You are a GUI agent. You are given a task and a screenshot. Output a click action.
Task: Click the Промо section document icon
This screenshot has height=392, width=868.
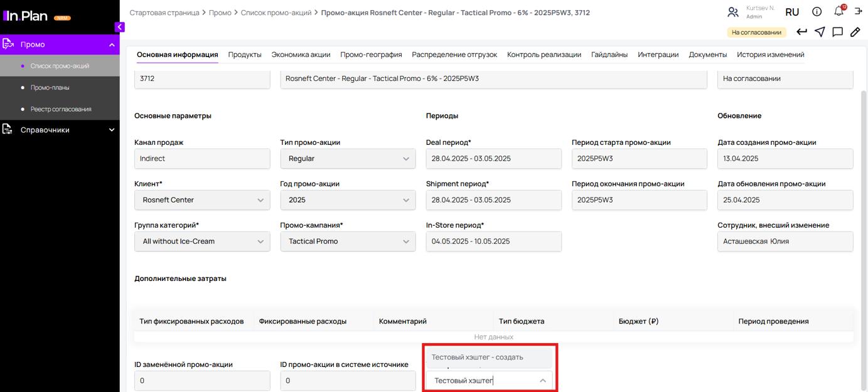tap(8, 44)
